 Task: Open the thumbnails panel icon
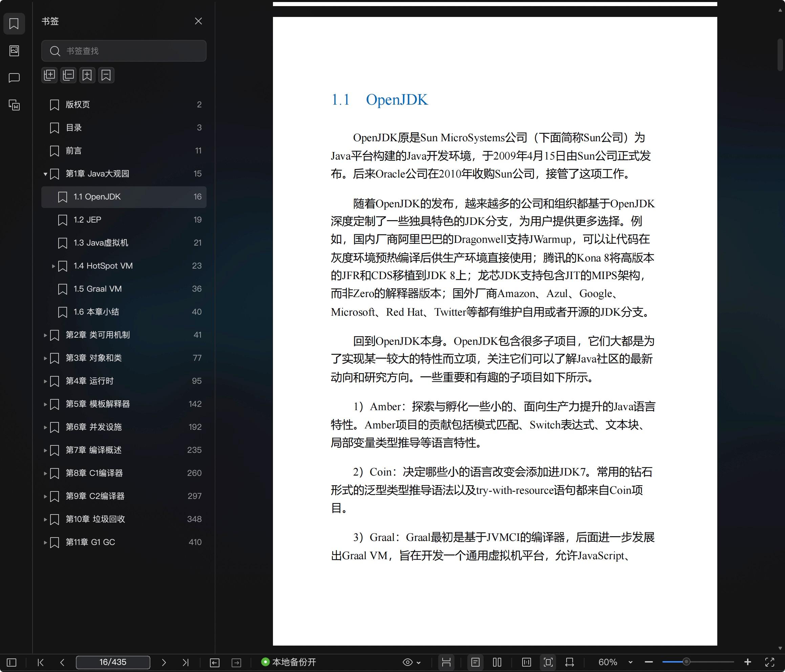pos(14,50)
